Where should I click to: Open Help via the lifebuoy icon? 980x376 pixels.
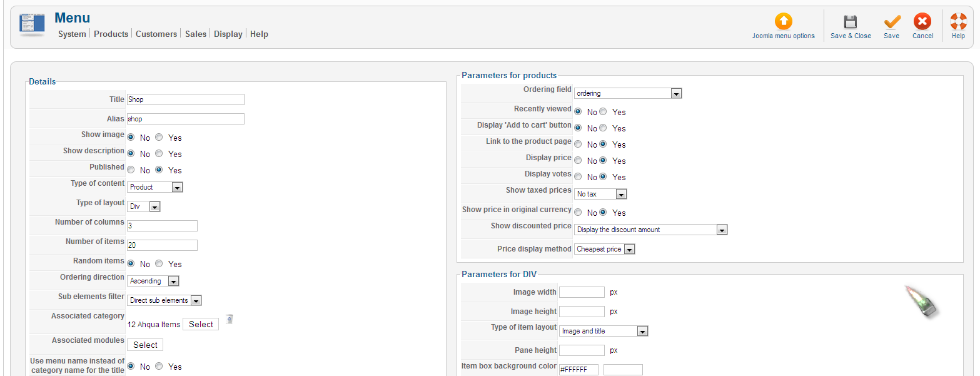tap(958, 23)
